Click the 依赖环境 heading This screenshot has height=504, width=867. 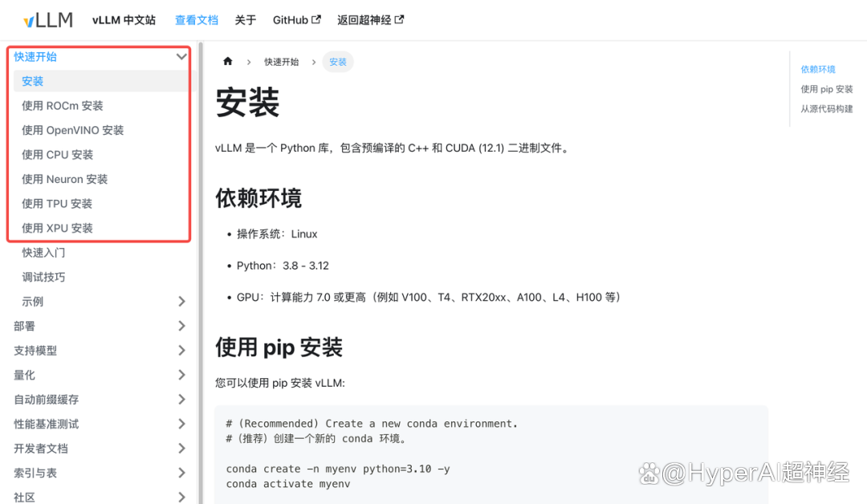[258, 198]
